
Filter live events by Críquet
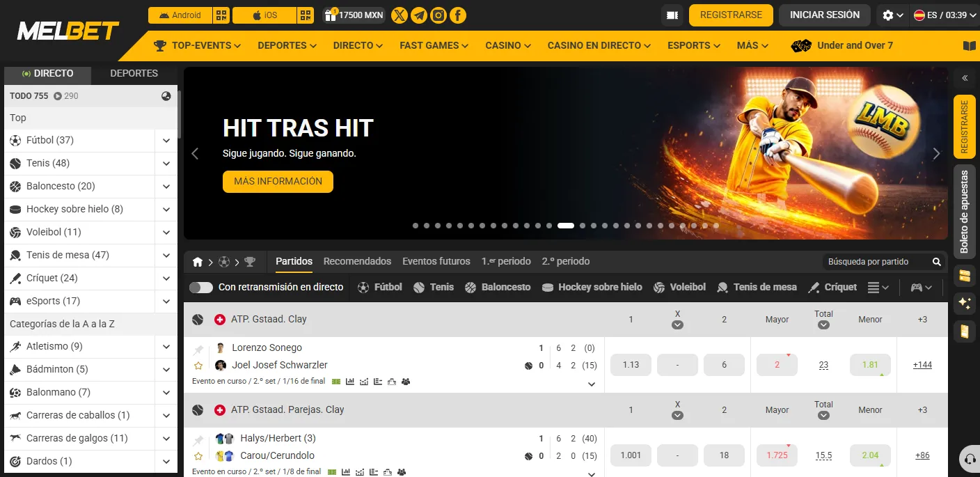(832, 287)
